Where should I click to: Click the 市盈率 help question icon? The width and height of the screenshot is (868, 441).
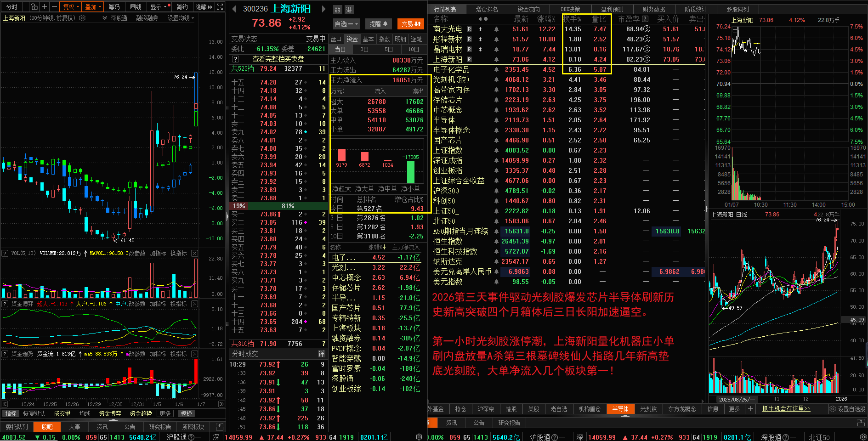[x=645, y=19]
